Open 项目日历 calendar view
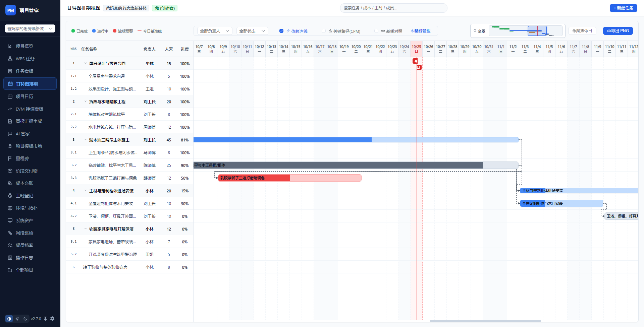 tap(30, 96)
